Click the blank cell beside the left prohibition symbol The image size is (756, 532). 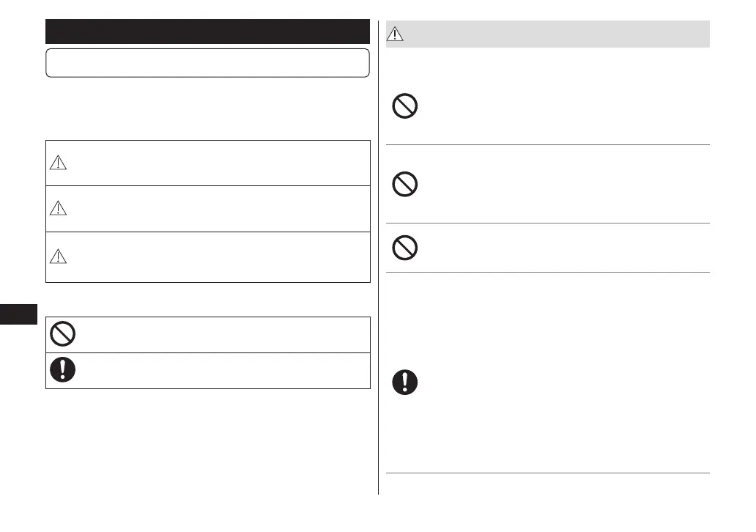pos(220,334)
